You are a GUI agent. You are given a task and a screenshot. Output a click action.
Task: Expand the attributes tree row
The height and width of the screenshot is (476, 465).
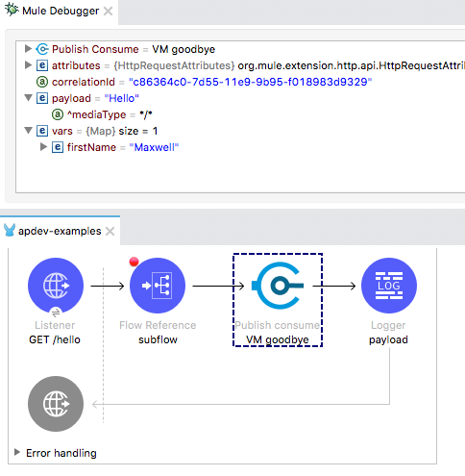28,65
